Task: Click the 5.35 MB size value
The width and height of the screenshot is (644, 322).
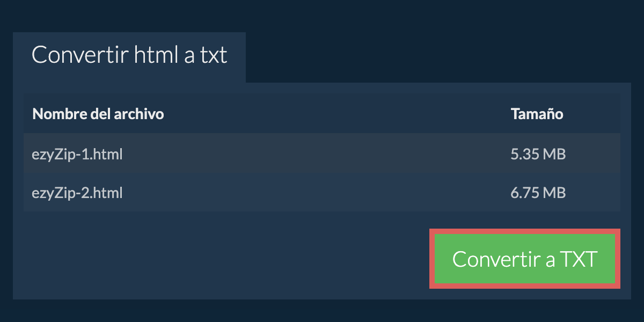Action: [538, 155]
